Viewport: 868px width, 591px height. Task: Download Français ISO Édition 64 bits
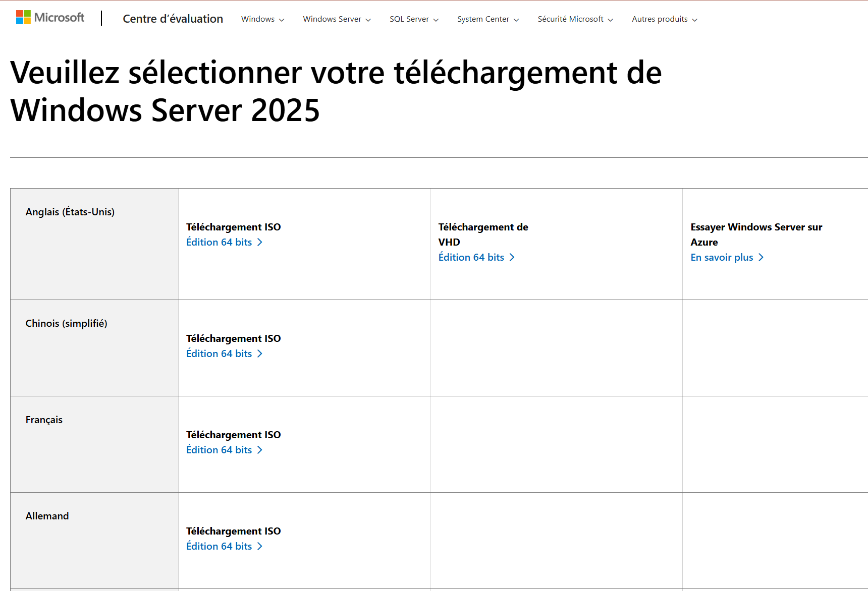[225, 450]
